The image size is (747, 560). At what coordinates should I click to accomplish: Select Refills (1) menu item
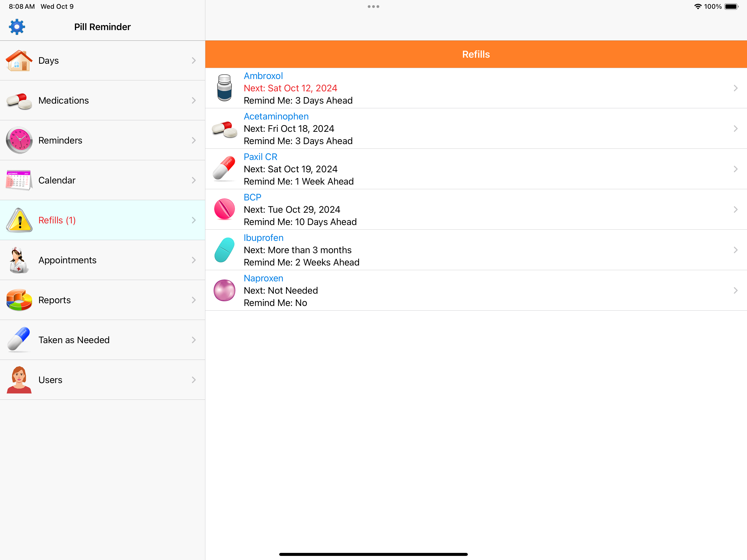pos(102,220)
